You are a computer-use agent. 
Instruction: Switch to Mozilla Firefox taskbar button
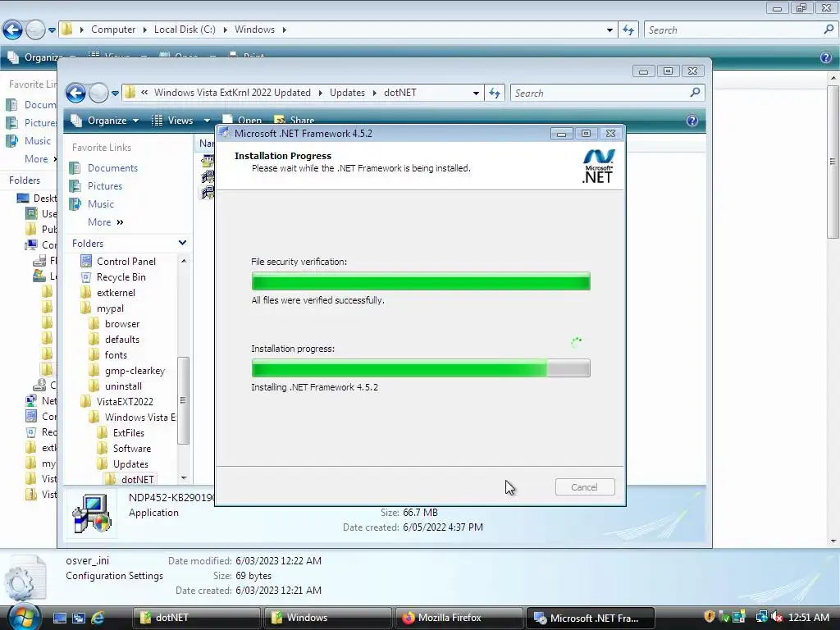459,618
